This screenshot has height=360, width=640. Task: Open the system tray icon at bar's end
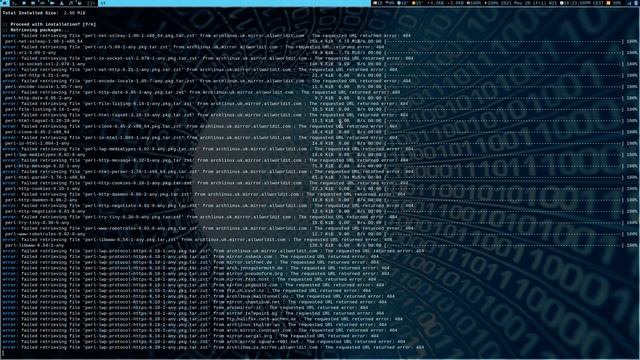(636, 3)
